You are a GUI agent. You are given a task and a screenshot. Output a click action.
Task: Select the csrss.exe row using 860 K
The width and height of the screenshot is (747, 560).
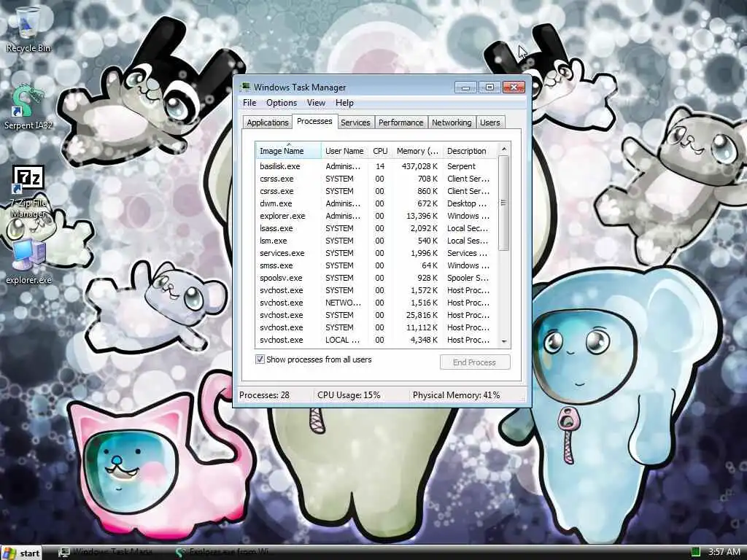[x=376, y=191]
